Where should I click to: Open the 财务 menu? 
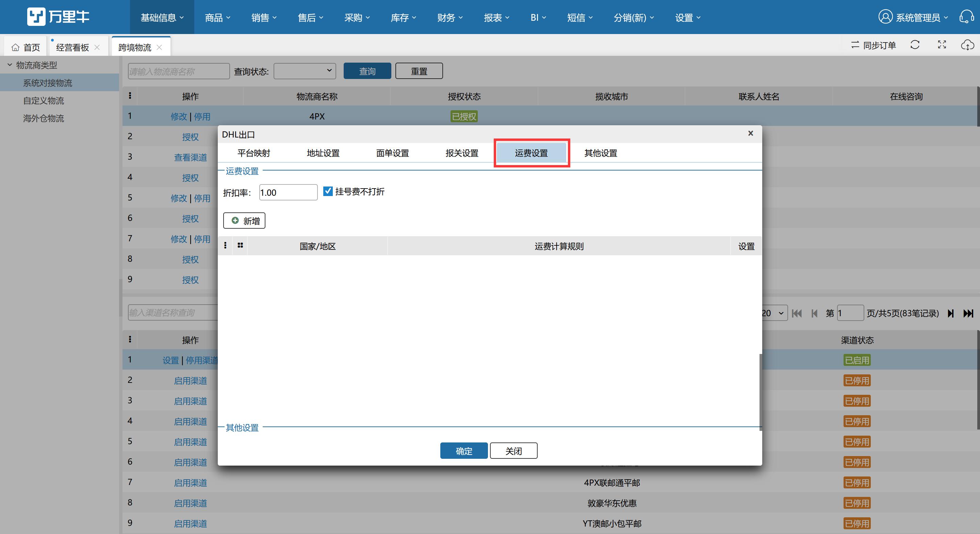(450, 17)
